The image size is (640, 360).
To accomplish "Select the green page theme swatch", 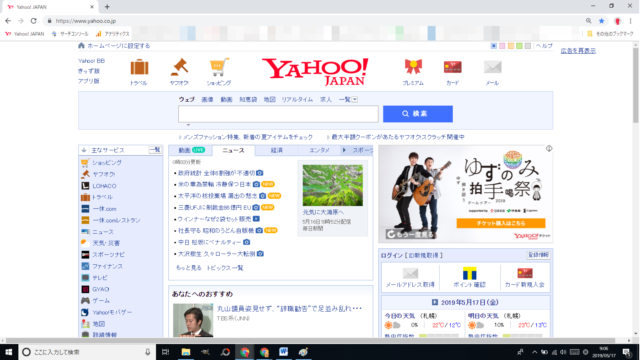I will tap(519, 46).
